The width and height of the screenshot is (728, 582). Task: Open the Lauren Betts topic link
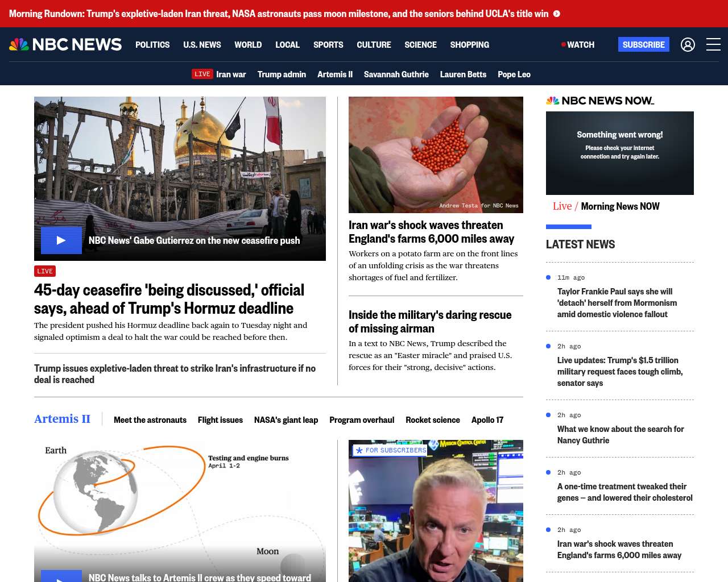[463, 74]
